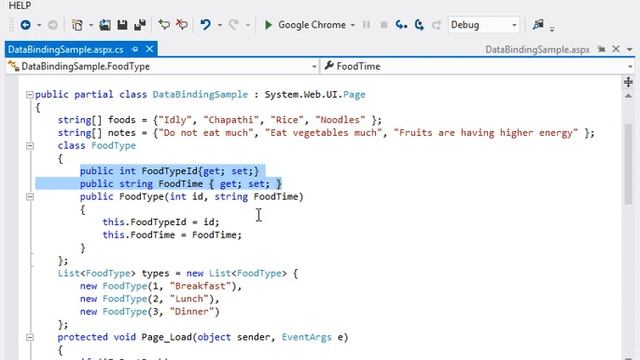This screenshot has width=640, height=360.
Task: Collapse the Page_Load method outline
Action: point(29,337)
